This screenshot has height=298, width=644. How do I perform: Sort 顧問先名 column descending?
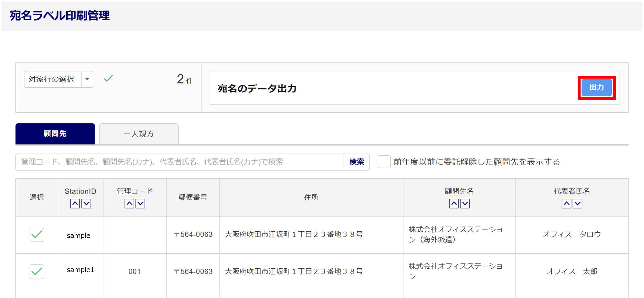465,204
